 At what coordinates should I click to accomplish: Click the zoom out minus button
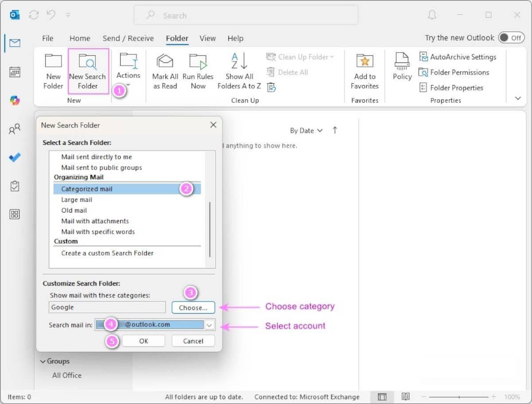click(423, 397)
